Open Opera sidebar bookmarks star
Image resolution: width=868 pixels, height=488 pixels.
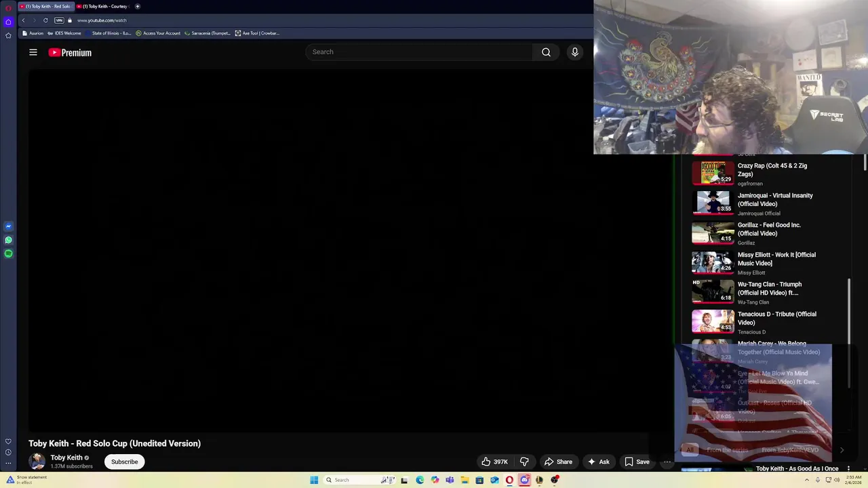tap(8, 35)
